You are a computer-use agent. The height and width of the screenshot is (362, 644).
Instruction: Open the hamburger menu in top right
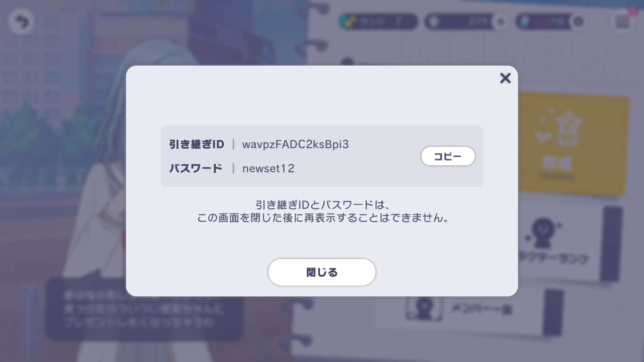pyautogui.click(x=623, y=22)
